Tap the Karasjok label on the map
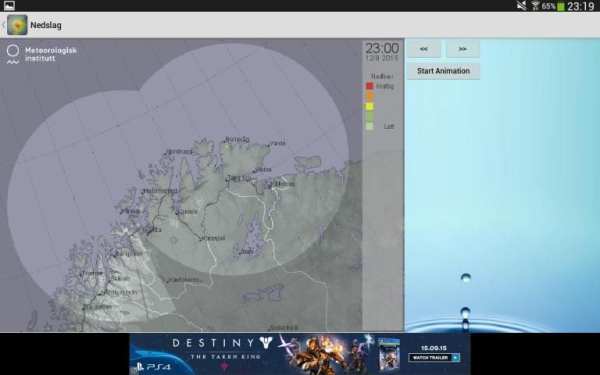 [213, 238]
